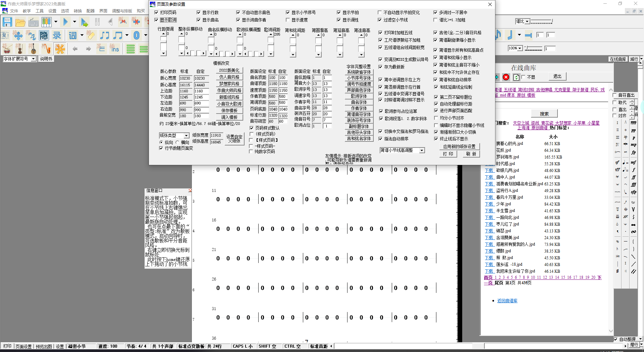Click the orange asterisk symbol icon
The width and height of the screenshot is (644, 352).
(x=60, y=49)
